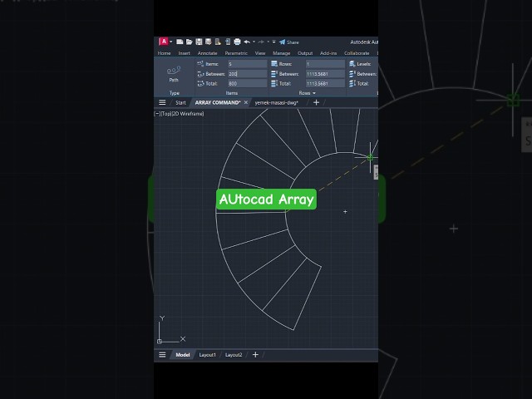This screenshot has height=399, width=532.
Task: Switch to the Model tab
Action: point(183,355)
